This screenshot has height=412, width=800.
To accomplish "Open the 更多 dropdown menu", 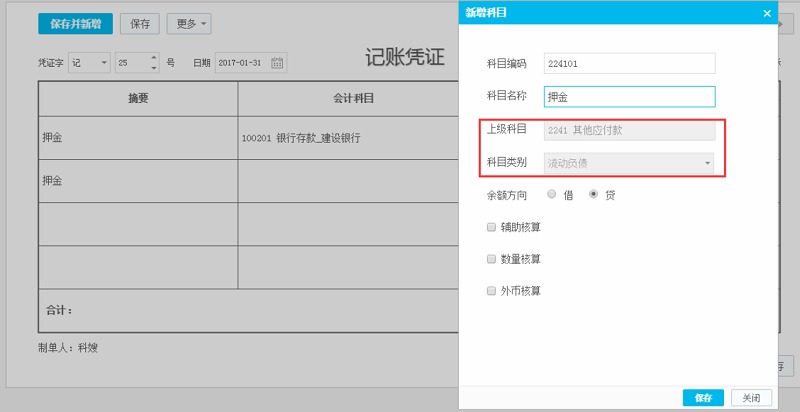I will pos(187,24).
